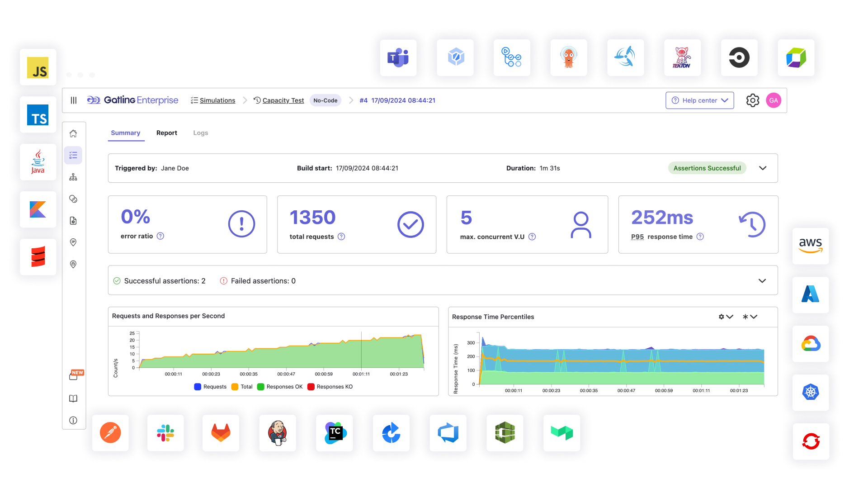This screenshot has height=493, width=868.
Task: Click the run #4 17/09/2024 breadcrumb
Action: point(397,100)
